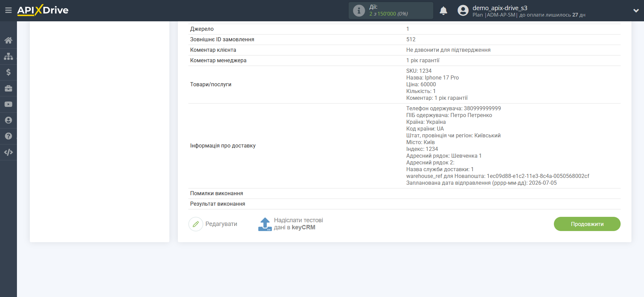644x297 pixels.
Task: Click the upload send test data icon
Action: [x=265, y=224]
